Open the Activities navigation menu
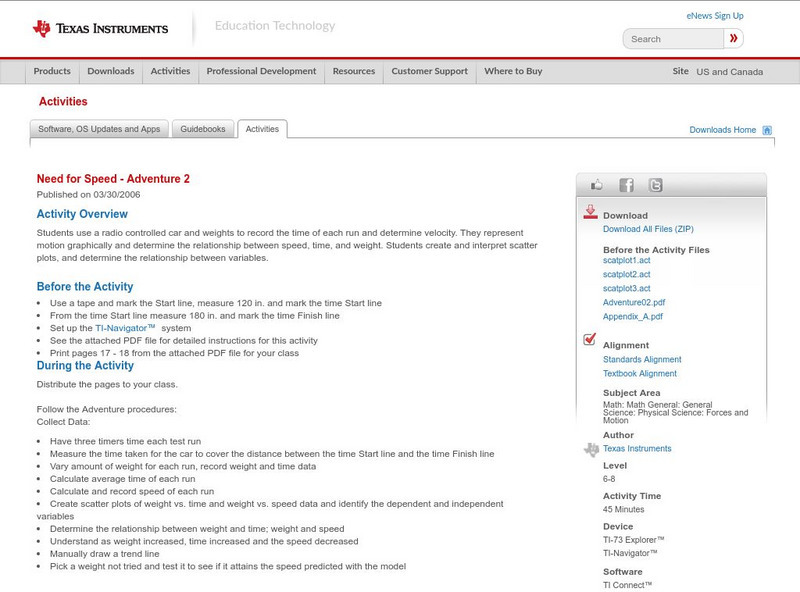 (x=170, y=71)
